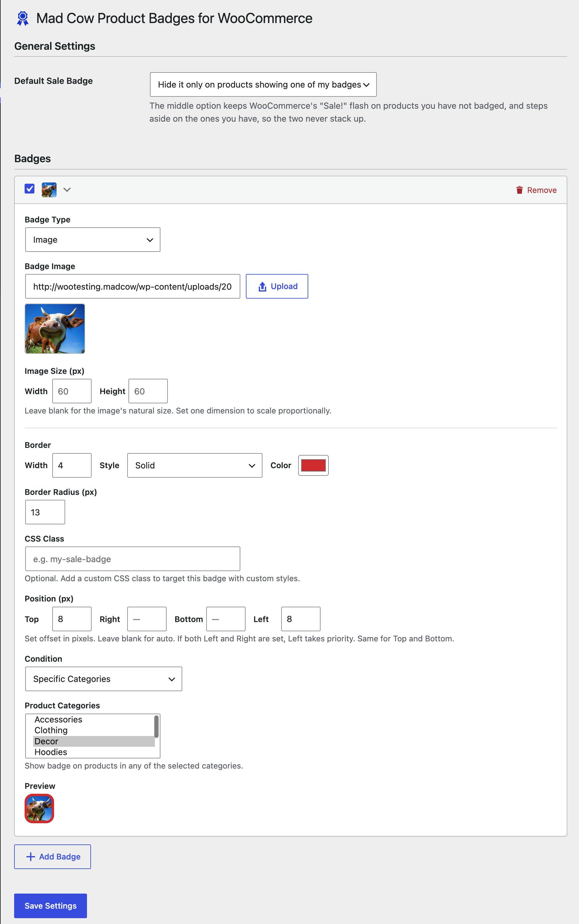Open the border Style dropdown
The image size is (579, 924).
[x=195, y=465]
